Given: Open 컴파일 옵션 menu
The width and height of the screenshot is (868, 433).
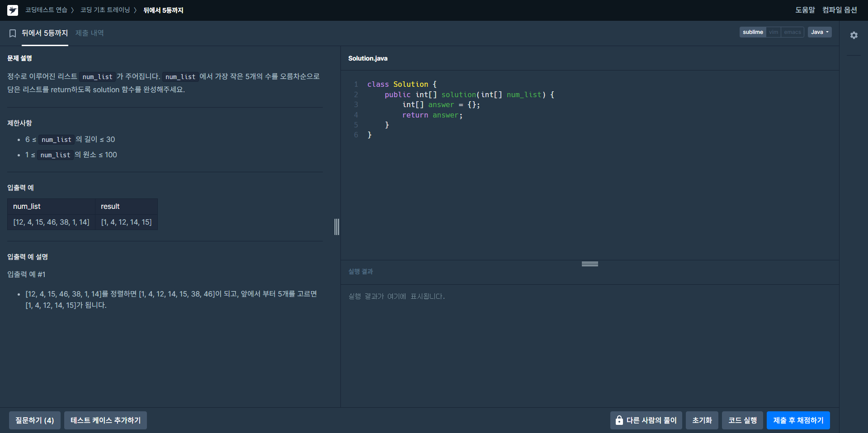Looking at the screenshot, I should 840,10.
